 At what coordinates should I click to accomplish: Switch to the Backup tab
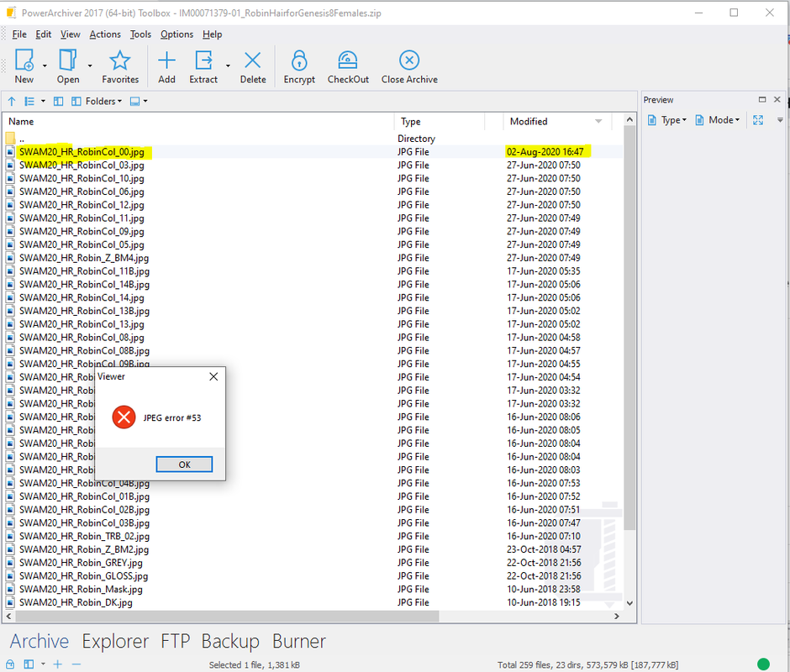230,641
